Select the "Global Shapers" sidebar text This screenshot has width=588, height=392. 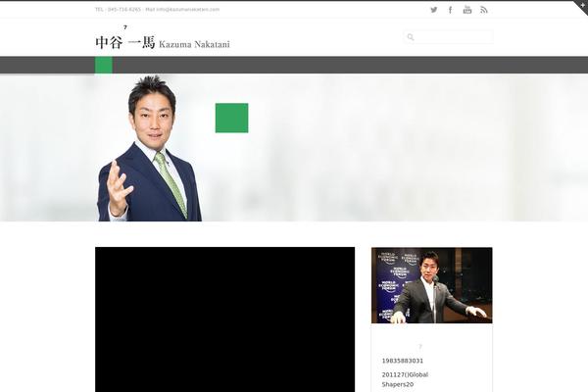[x=405, y=379]
